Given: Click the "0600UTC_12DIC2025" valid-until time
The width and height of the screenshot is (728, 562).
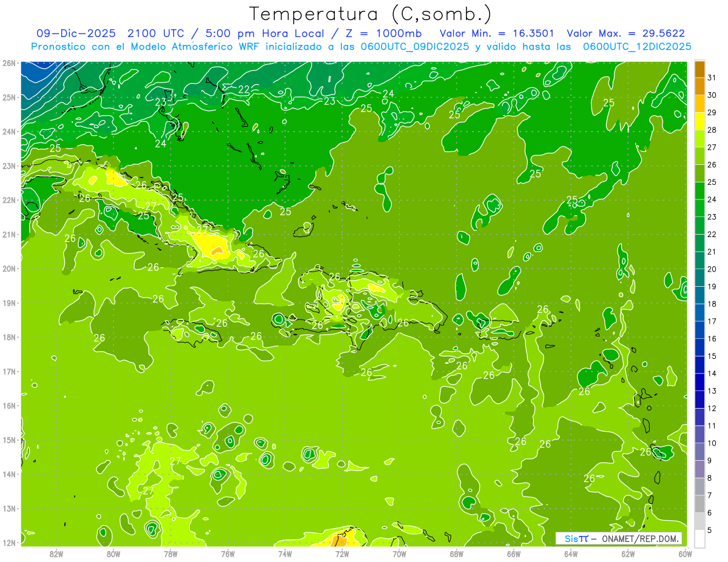Looking at the screenshot, I should coord(637,47).
